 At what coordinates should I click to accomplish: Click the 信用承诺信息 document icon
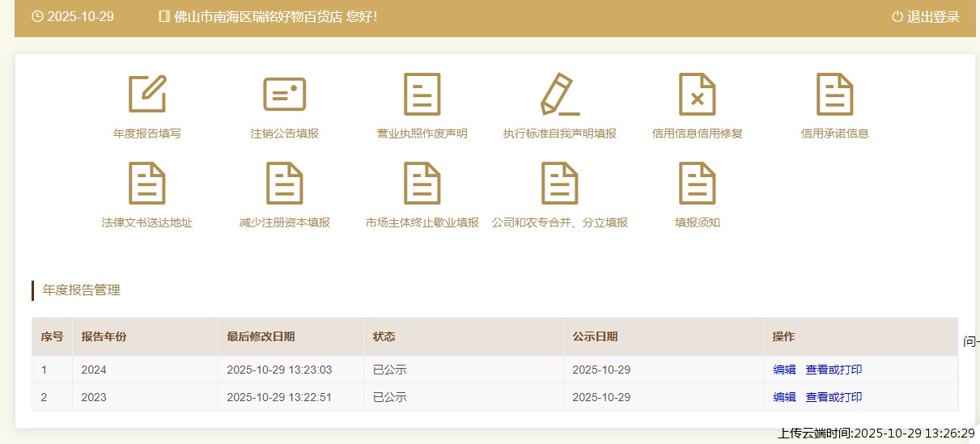click(x=835, y=94)
